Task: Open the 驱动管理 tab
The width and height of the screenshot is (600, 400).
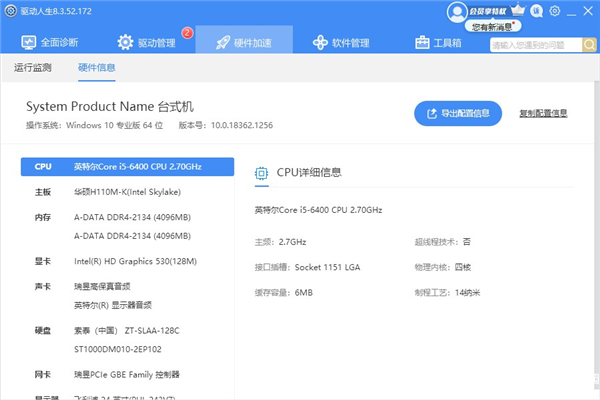Action: click(147, 42)
